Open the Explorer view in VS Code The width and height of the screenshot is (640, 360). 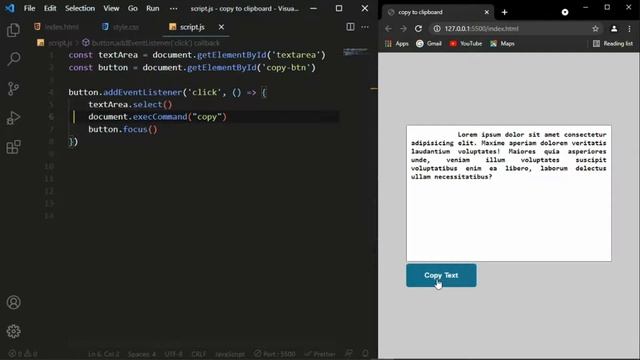point(13,30)
